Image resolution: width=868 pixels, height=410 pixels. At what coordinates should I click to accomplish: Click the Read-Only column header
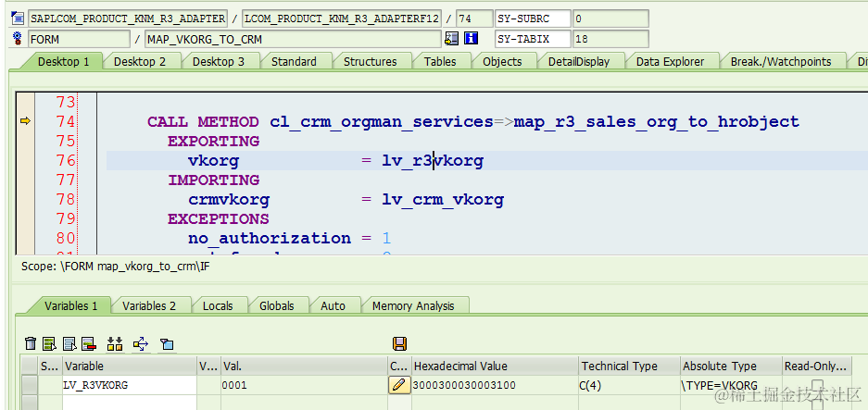click(816, 367)
